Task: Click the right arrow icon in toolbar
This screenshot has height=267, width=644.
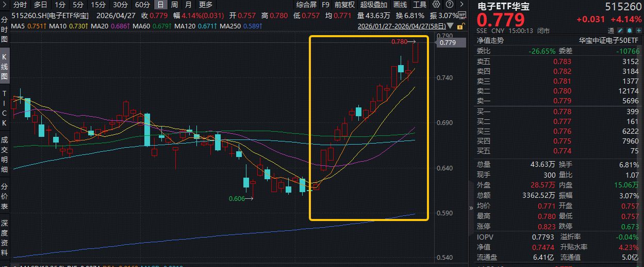Action: [x=461, y=5]
